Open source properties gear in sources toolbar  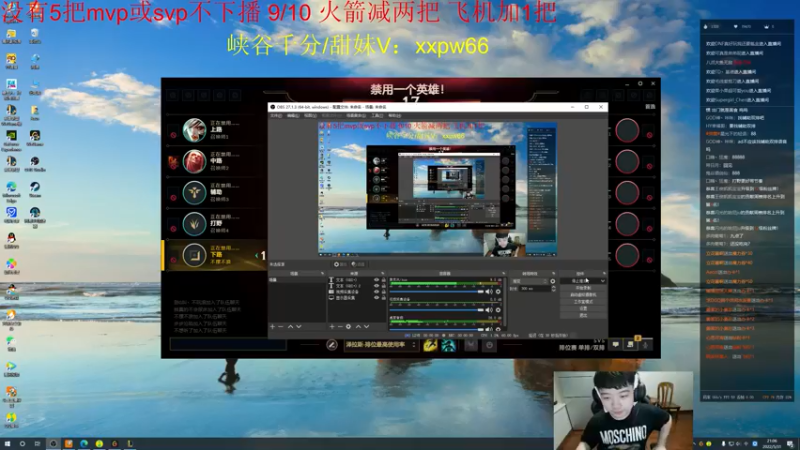[348, 327]
